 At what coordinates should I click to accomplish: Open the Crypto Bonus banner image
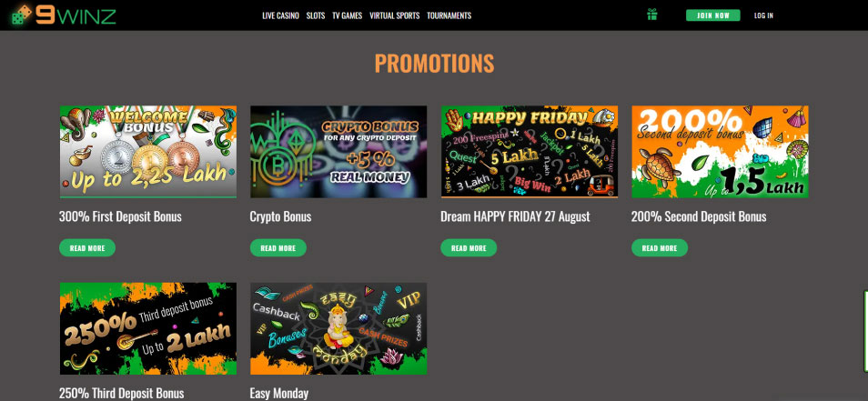pyautogui.click(x=338, y=152)
